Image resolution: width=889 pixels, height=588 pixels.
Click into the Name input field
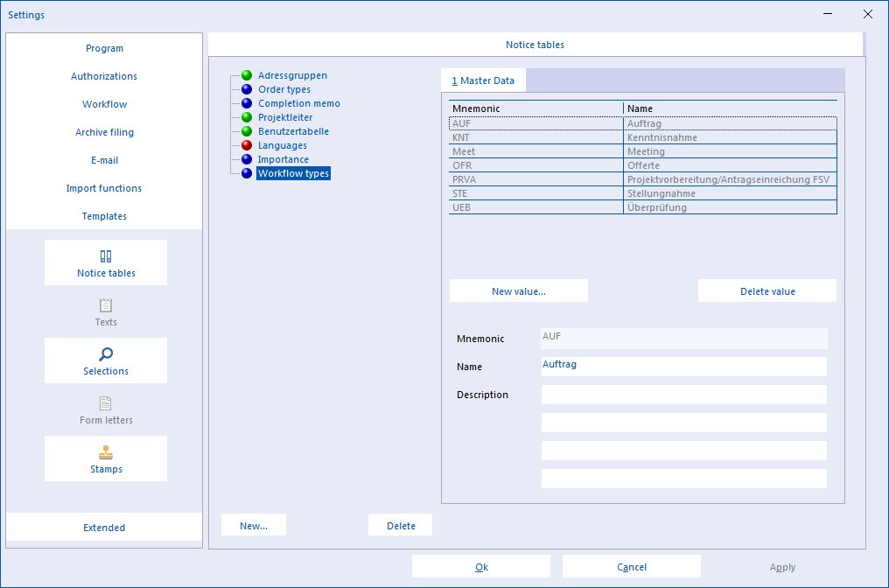(x=683, y=367)
